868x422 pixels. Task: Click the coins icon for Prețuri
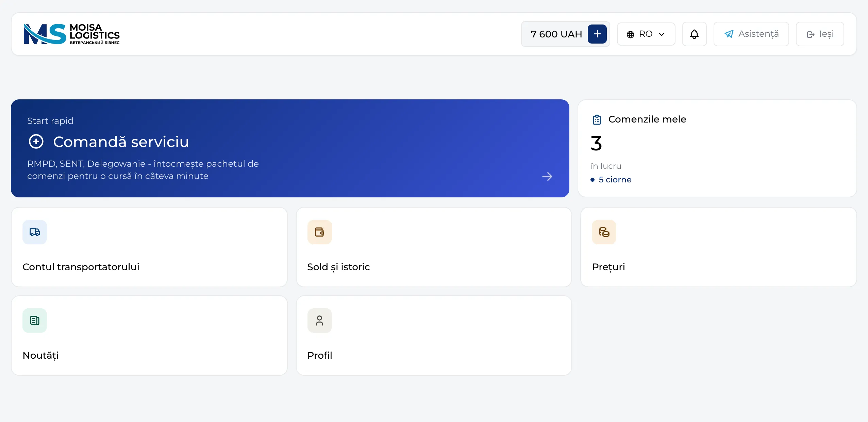pos(604,232)
